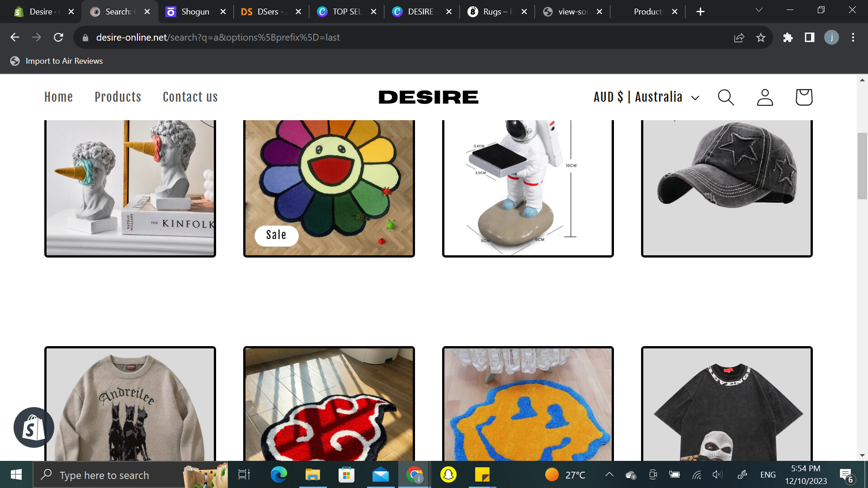This screenshot has height=488, width=868.
Task: Launch Microsoft Edge from the taskbar
Action: click(278, 475)
